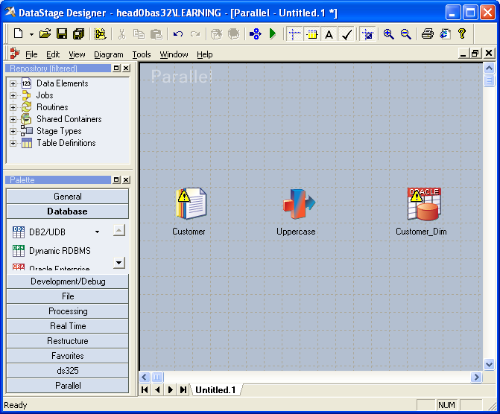This screenshot has height=414, width=500.
Task: Toggle the checkmark link marking button
Action: pos(347,34)
